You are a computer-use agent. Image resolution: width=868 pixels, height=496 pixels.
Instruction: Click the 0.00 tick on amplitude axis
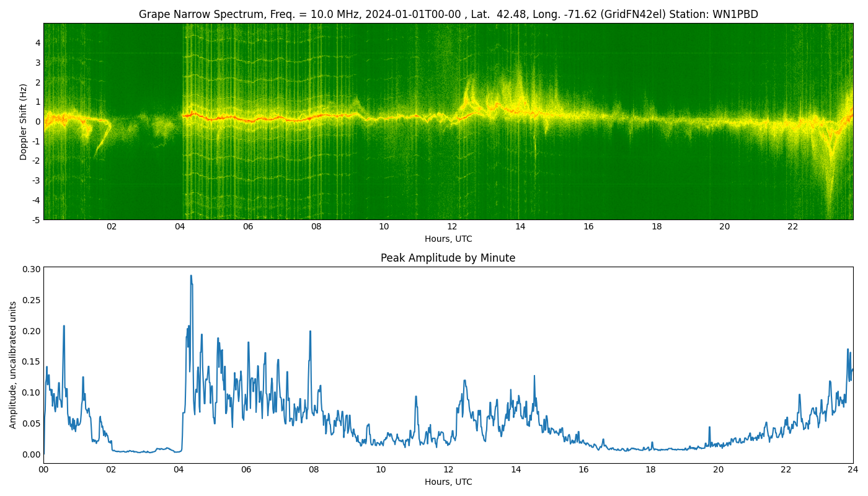click(x=32, y=454)
